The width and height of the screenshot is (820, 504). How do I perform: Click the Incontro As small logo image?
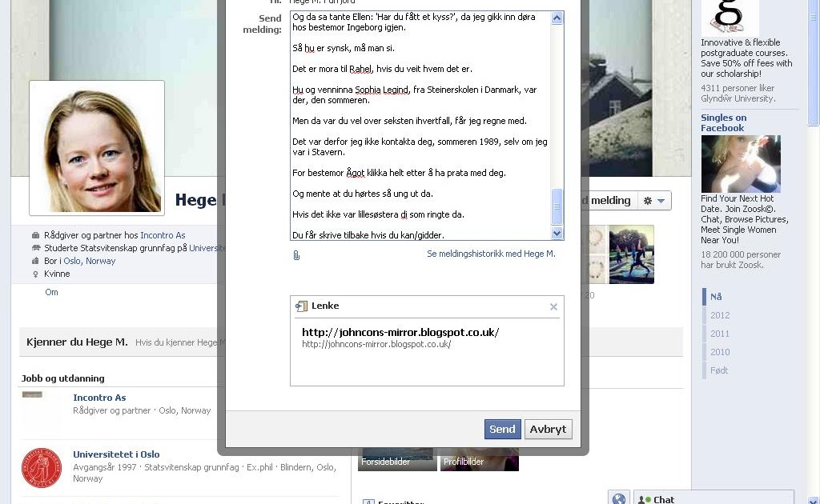tap(32, 395)
